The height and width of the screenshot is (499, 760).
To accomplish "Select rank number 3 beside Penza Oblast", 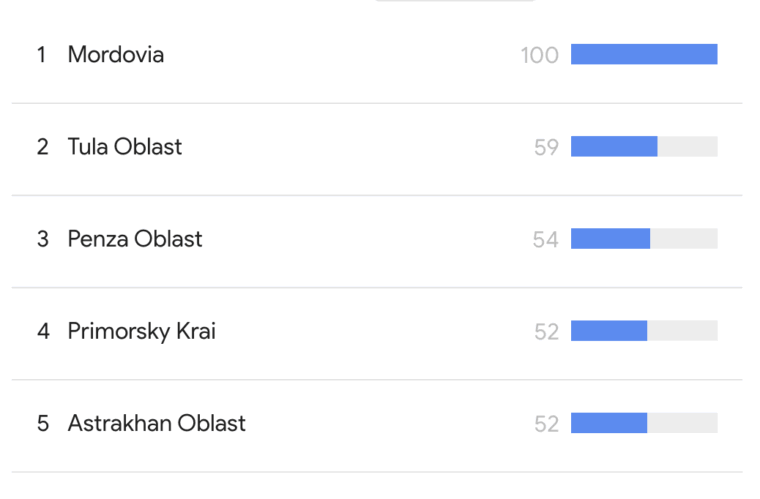I will (42, 239).
